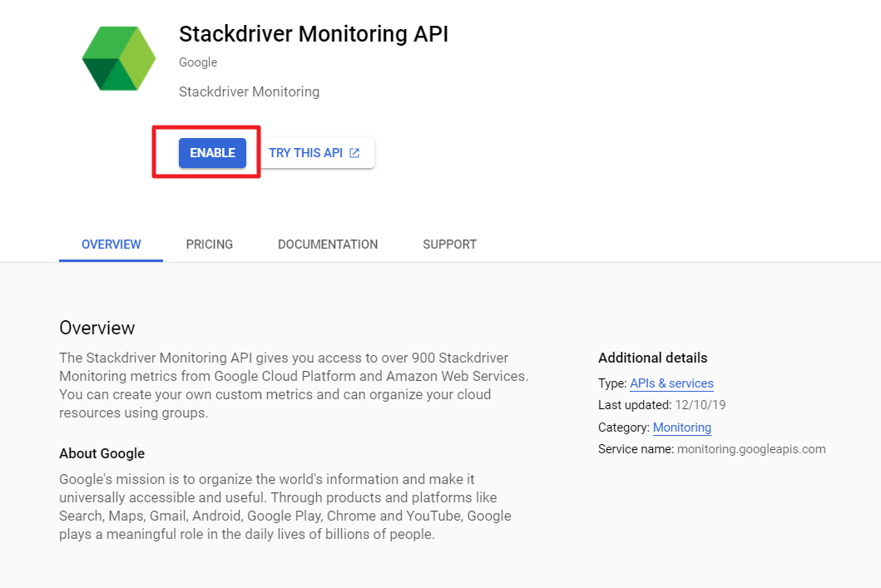The image size is (881, 588).
Task: Click the Overview section heading
Action: pos(97,328)
